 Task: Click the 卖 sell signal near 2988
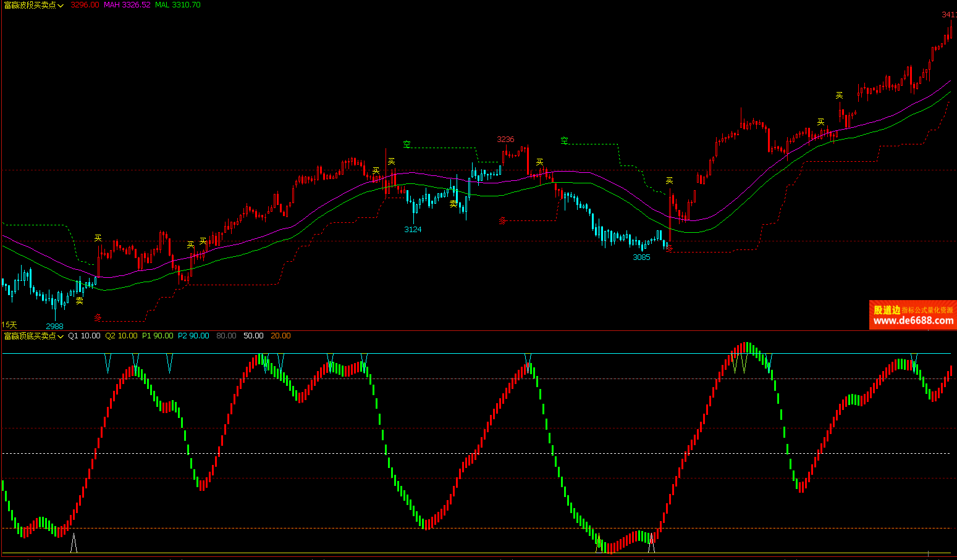click(80, 301)
